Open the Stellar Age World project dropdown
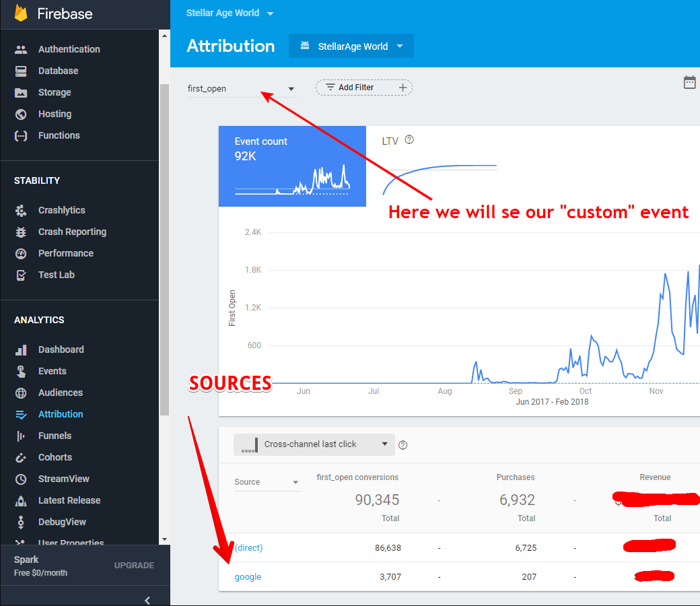The width and height of the screenshot is (700, 606). tap(230, 13)
